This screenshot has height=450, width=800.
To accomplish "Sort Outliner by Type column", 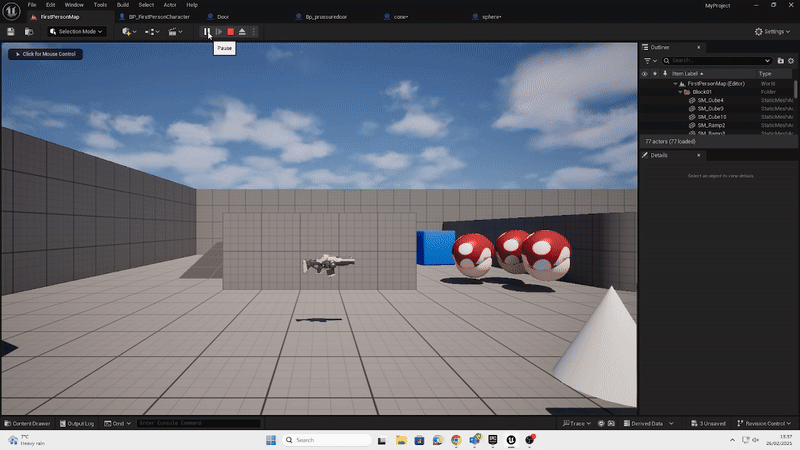I will [x=765, y=74].
